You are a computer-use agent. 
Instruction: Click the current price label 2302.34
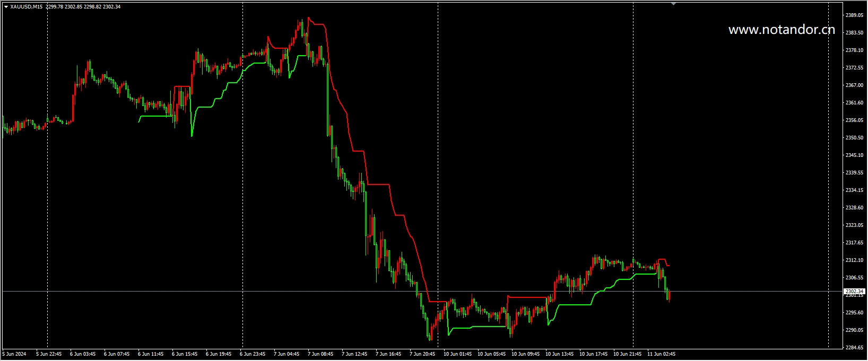(854, 291)
